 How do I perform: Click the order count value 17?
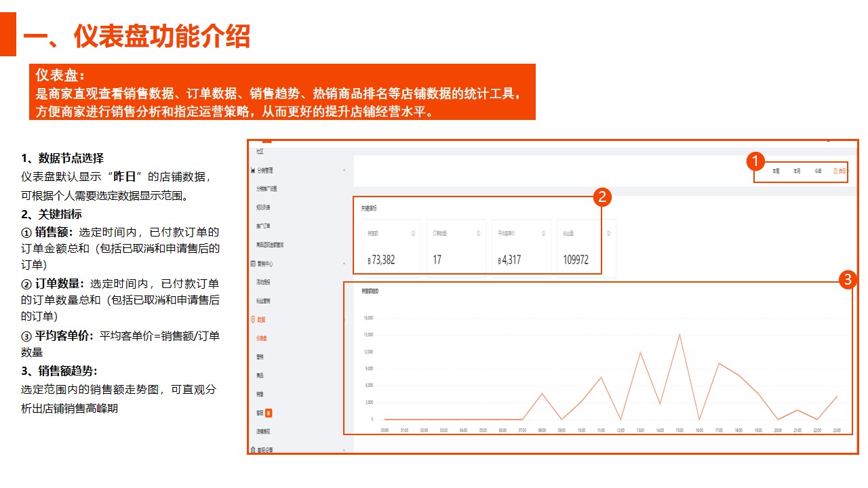[437, 260]
